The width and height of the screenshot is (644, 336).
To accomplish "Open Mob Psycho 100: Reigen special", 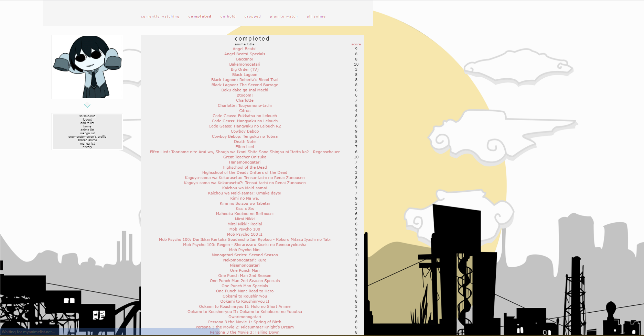I will click(245, 245).
